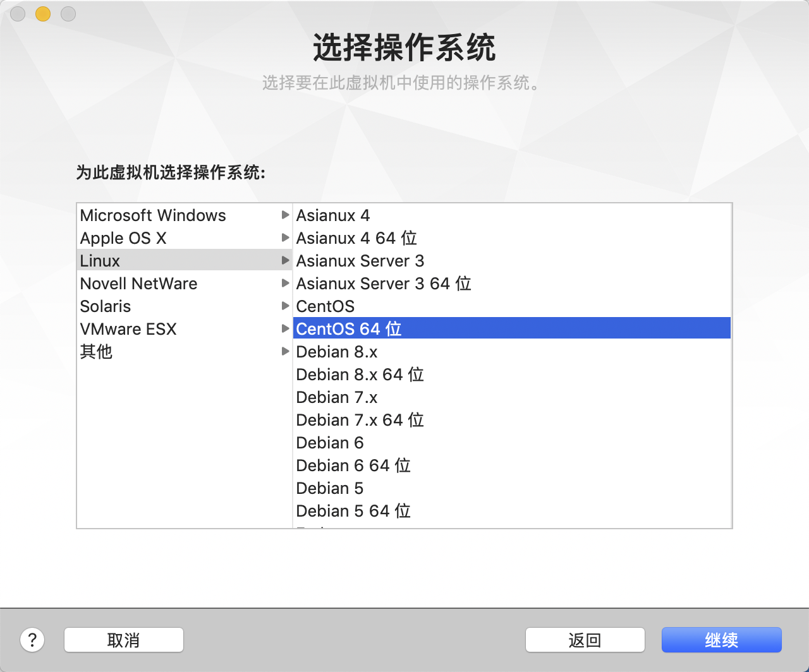
Task: Expand the Apple OS X arrow
Action: tap(285, 238)
